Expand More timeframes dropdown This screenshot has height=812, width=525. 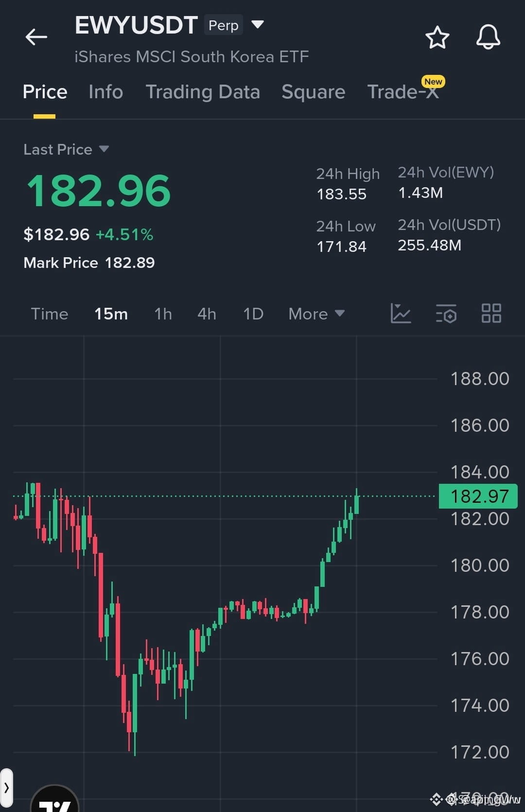(316, 314)
